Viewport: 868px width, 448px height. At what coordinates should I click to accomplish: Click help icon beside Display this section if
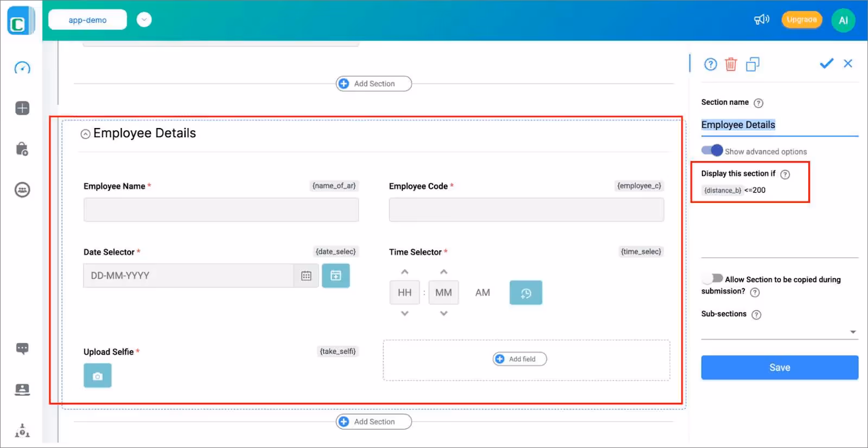click(x=785, y=174)
